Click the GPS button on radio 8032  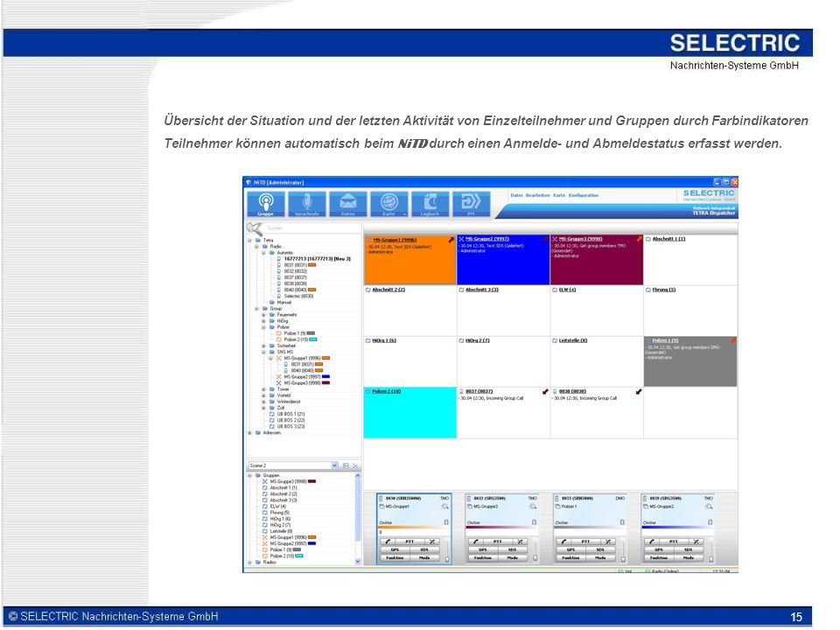(x=483, y=549)
